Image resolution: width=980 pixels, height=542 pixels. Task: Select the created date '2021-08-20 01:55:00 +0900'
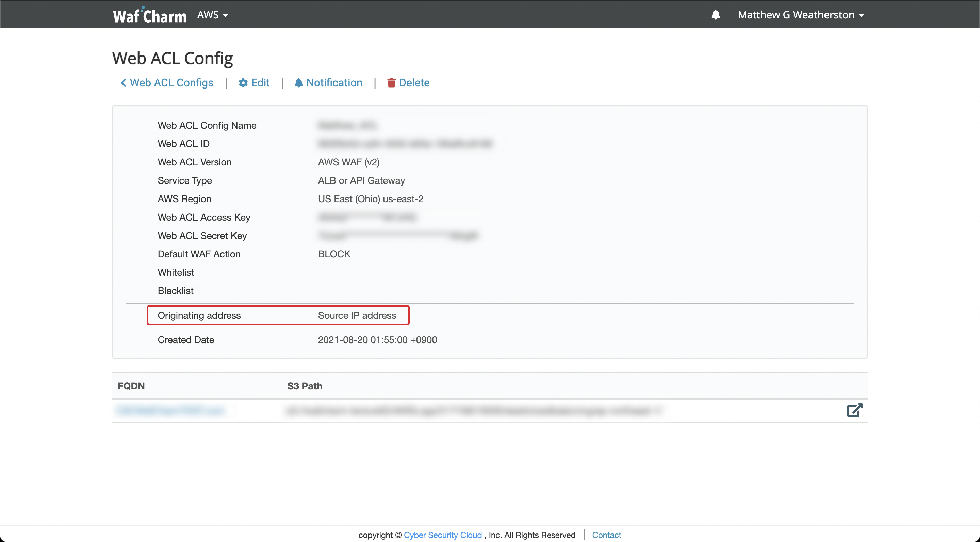point(377,340)
